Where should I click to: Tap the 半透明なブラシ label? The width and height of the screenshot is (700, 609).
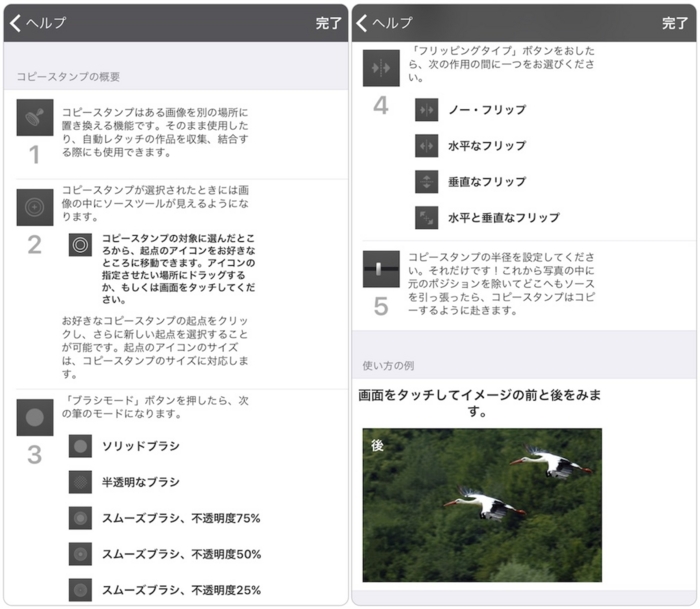click(x=141, y=482)
